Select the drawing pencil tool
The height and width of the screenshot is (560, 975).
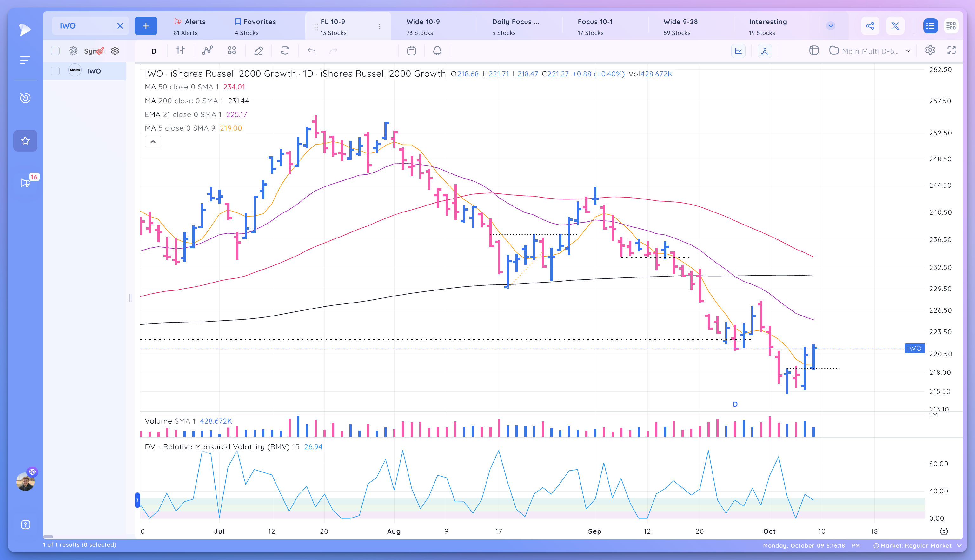pyautogui.click(x=259, y=50)
